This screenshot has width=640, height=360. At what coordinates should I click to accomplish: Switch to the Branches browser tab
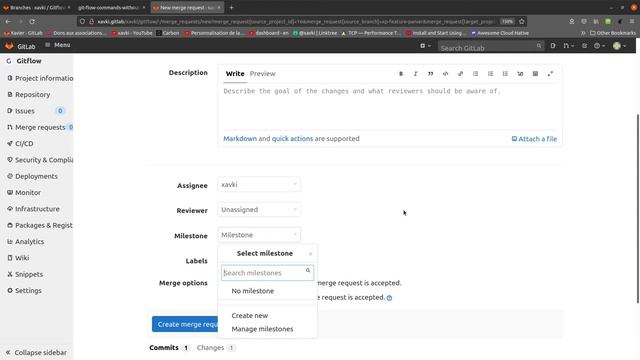[37, 7]
